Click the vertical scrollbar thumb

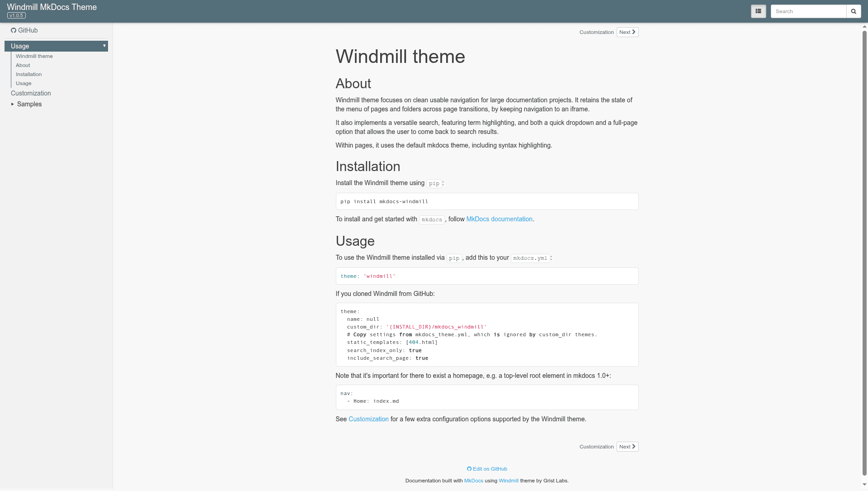pyautogui.click(x=864, y=253)
